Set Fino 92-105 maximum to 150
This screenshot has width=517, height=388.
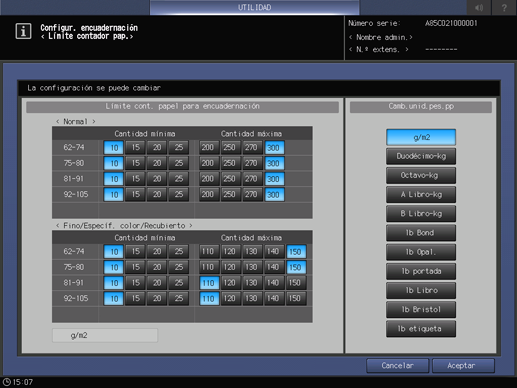point(295,298)
